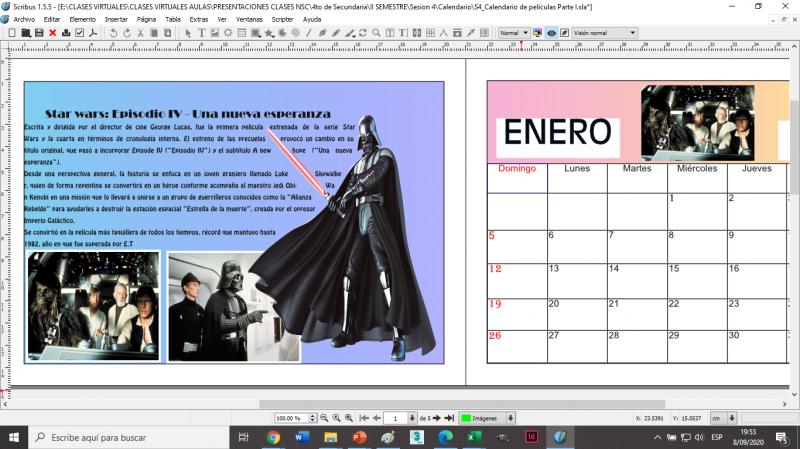
Task: Click the 100.00 % zoom input field
Action: pyautogui.click(x=291, y=418)
